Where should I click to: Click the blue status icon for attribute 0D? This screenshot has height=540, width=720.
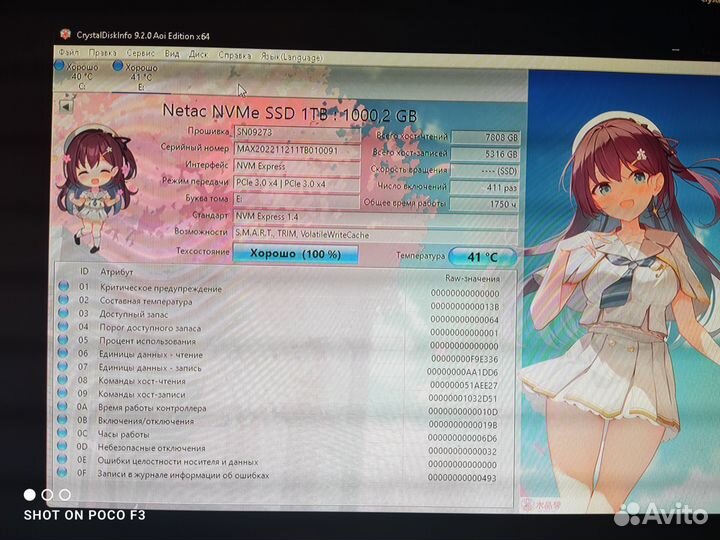pyautogui.click(x=62, y=445)
